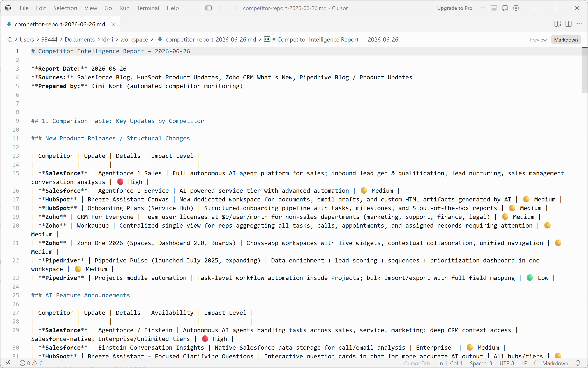Image resolution: width=588 pixels, height=368 pixels.
Task: Close the competitor-report-2026-06-26.md tab
Action: click(113, 24)
